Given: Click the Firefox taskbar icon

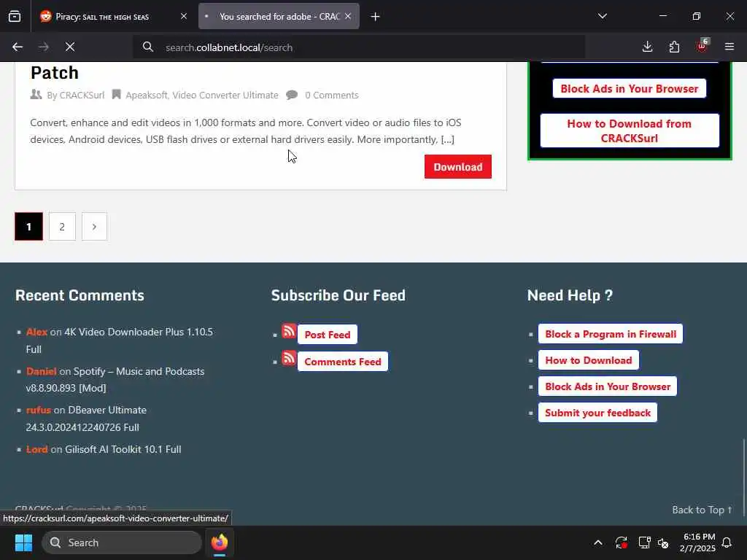Looking at the screenshot, I should (x=220, y=542).
